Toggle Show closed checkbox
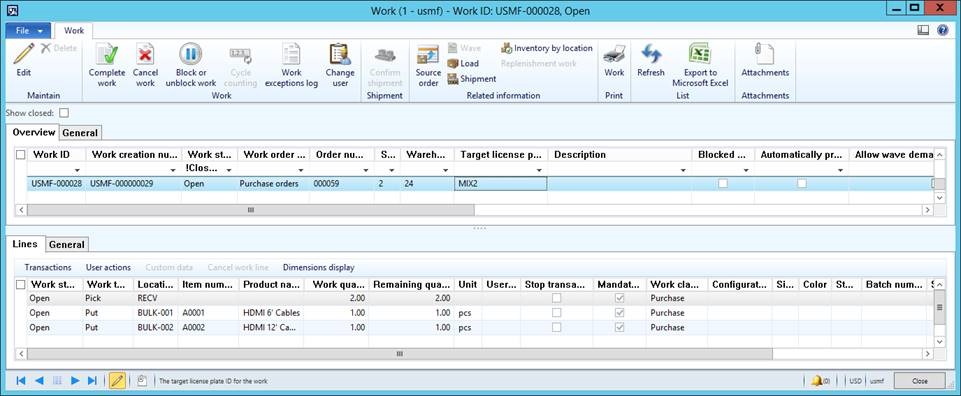The height and width of the screenshot is (396, 961). pyautogui.click(x=64, y=113)
